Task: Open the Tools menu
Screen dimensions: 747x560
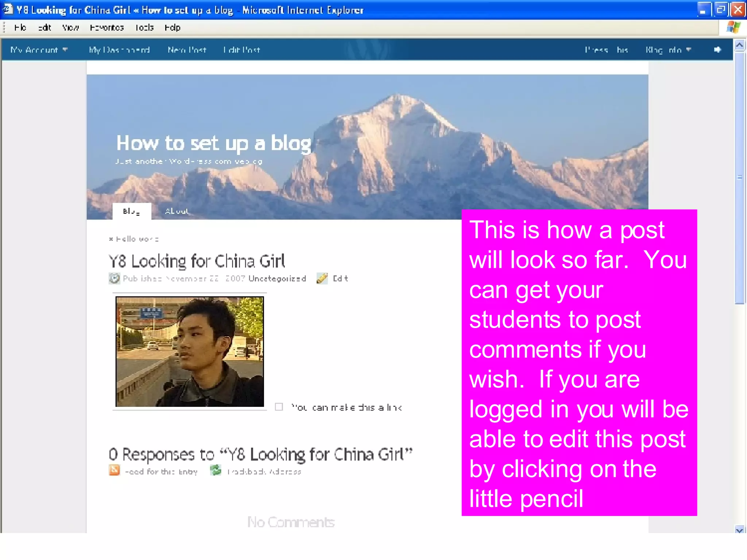Action: (144, 27)
